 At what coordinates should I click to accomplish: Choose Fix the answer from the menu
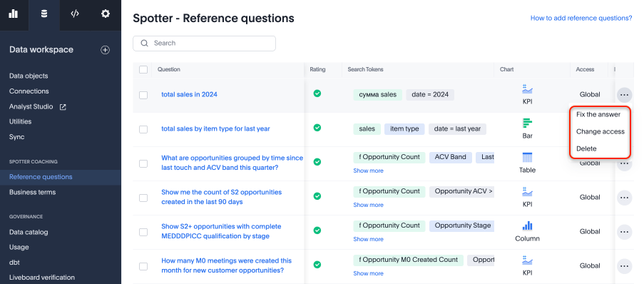pos(598,114)
